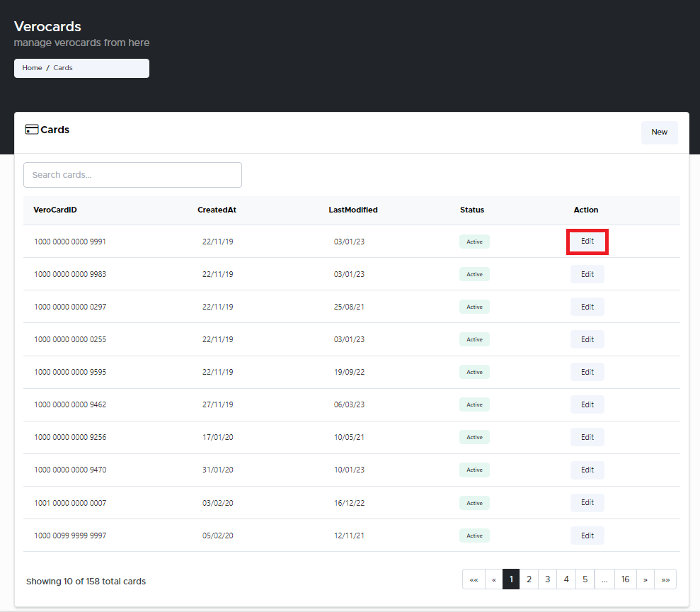Screen dimensions: 700x612
Task: Jump to last page with »» button
Action: click(665, 579)
